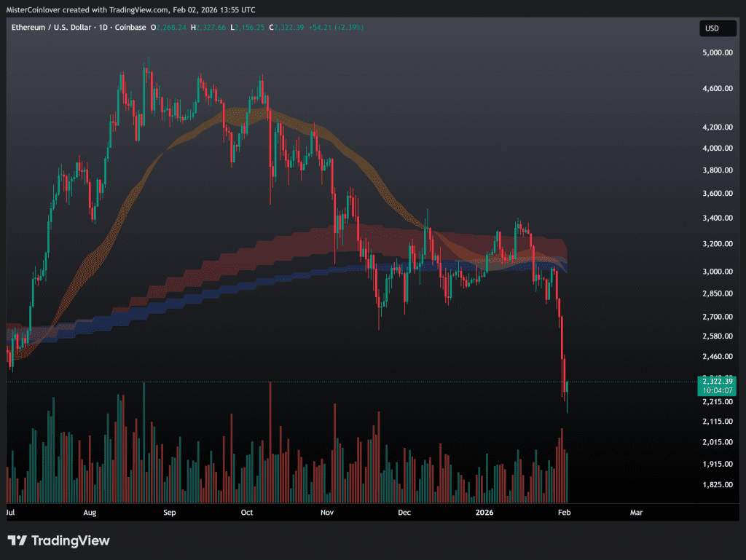Click the Feb label on the time axis
This screenshot has width=746, height=560.
[x=563, y=513]
